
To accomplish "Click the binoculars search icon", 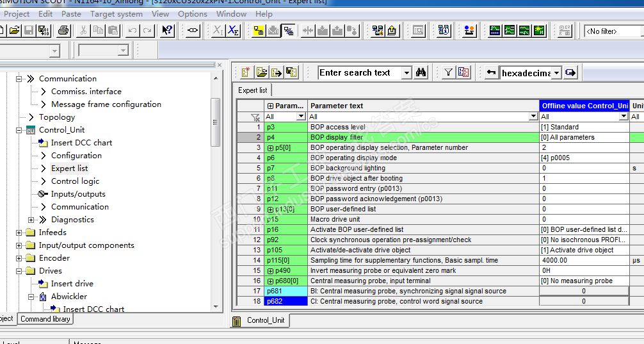I will (x=421, y=73).
